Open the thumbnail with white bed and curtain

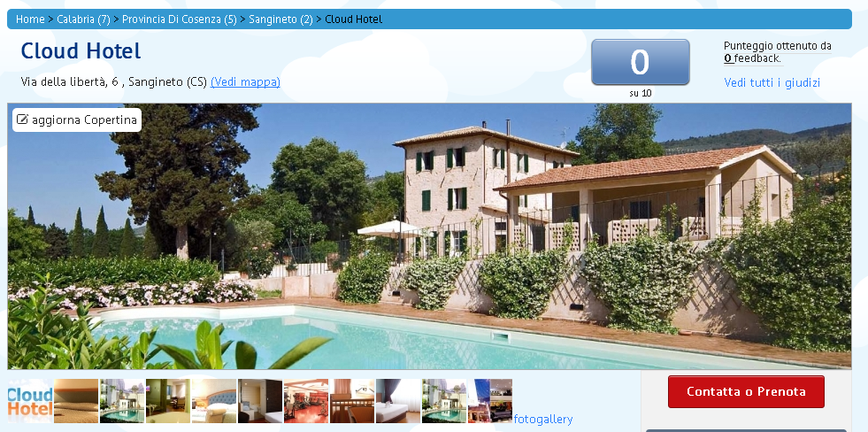(x=398, y=401)
